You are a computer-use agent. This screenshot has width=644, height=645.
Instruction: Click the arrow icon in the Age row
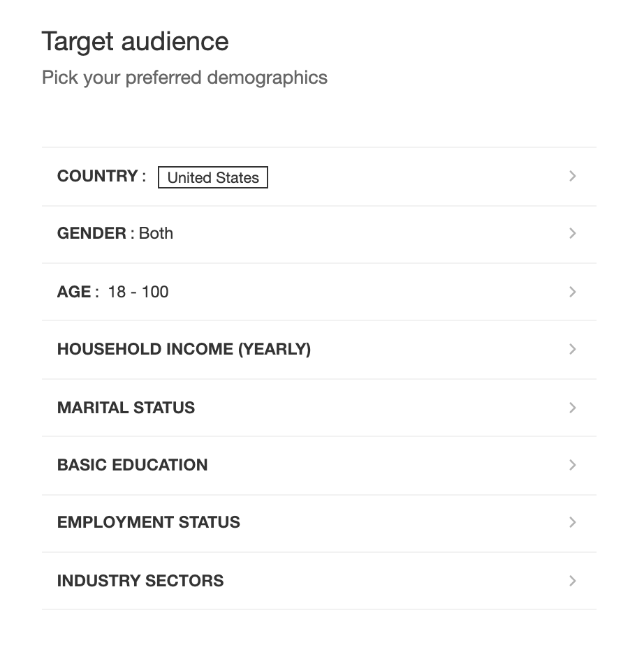572,292
